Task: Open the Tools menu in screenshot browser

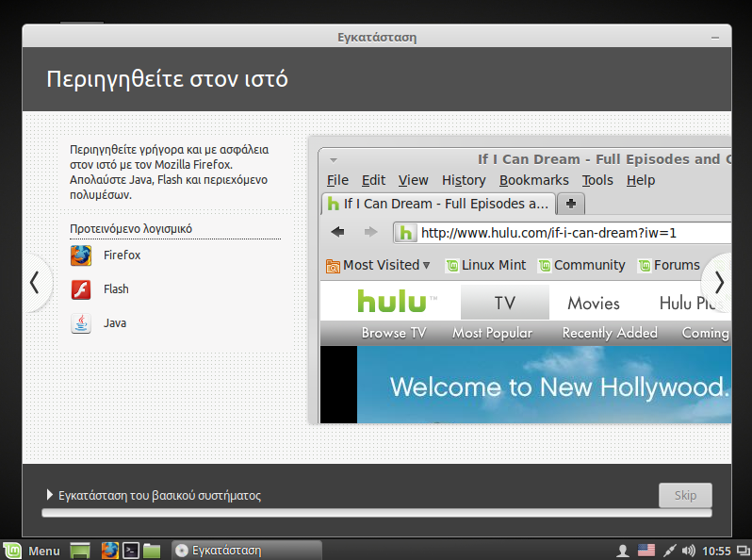Action: [597, 180]
